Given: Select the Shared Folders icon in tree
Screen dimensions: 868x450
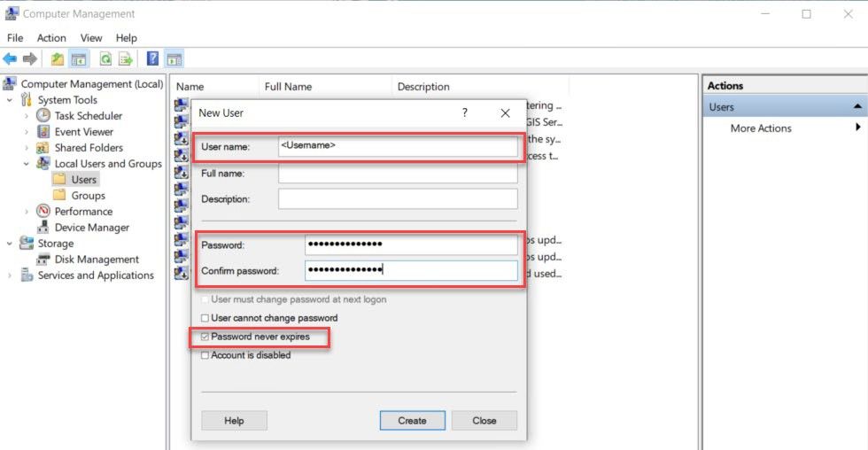Looking at the screenshot, I should pyautogui.click(x=43, y=148).
